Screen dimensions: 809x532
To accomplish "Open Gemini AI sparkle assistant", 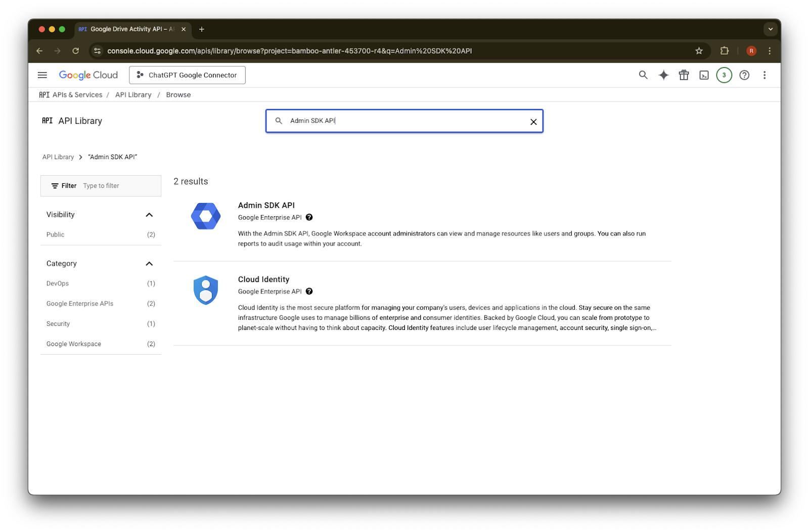I will (663, 75).
